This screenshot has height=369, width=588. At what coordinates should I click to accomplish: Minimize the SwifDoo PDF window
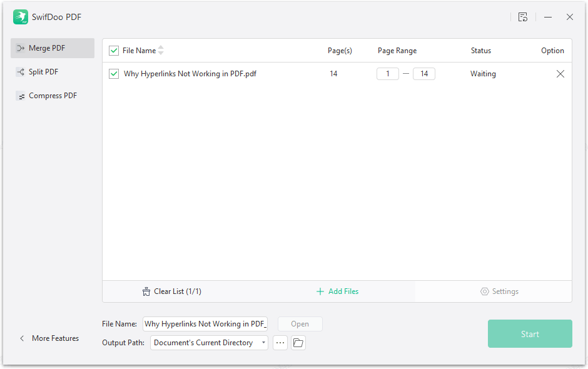point(548,17)
